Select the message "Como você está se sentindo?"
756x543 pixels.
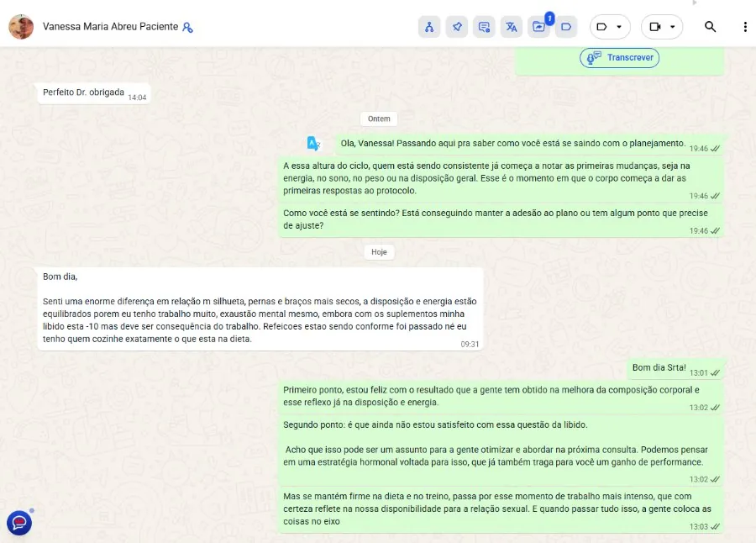pos(501,220)
